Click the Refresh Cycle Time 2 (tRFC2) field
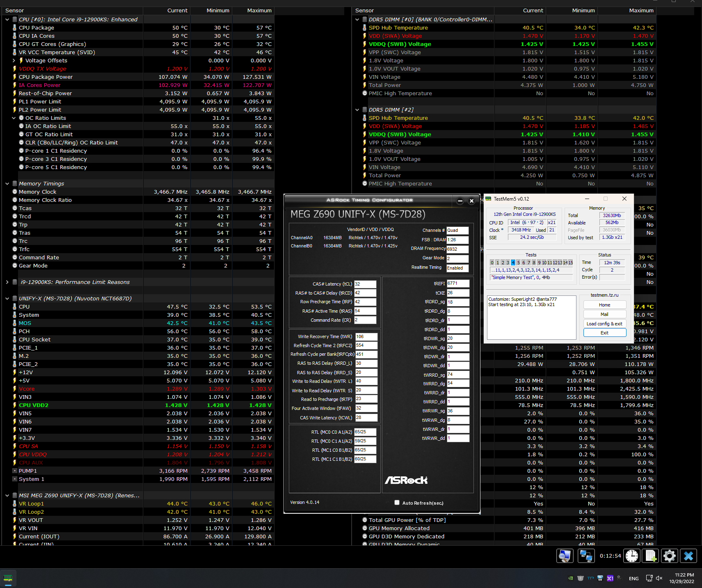The width and height of the screenshot is (702, 588). coord(366,345)
